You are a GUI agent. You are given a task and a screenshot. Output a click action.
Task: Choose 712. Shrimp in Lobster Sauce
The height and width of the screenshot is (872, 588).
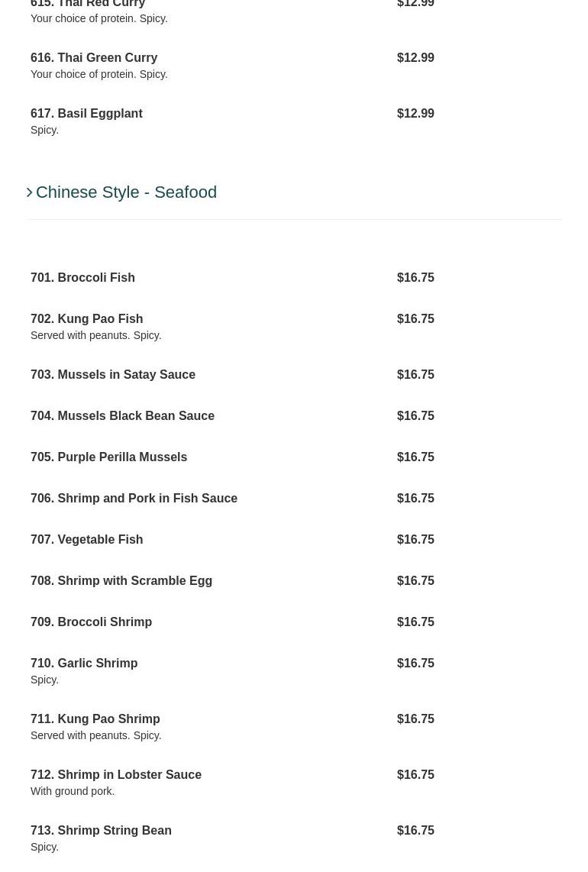(116, 775)
